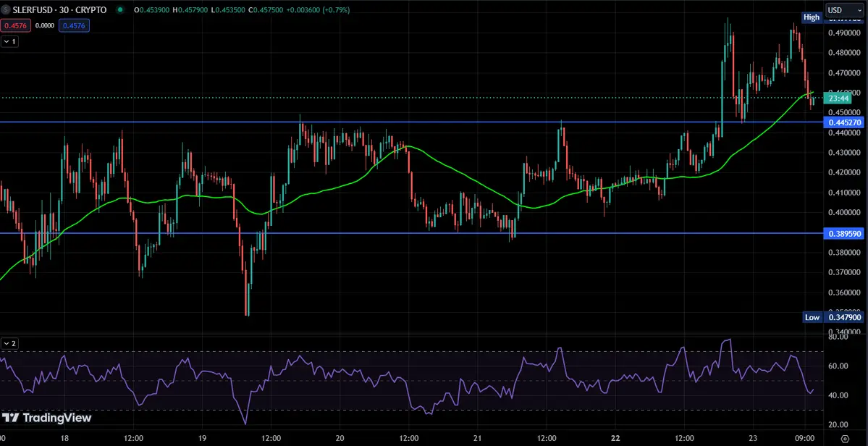Click the date 19 on time axis

[202, 437]
